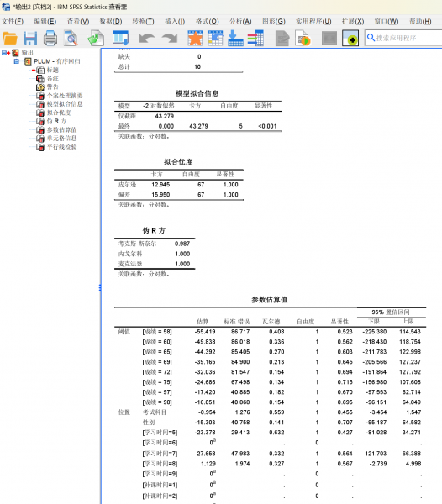
Task: Click the 拟合优度 table title
Action: 178,162
